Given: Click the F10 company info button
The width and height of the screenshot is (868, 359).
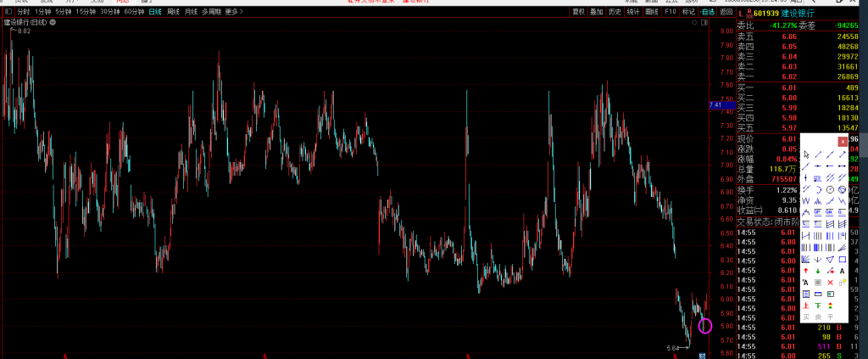Looking at the screenshot, I should (x=670, y=13).
